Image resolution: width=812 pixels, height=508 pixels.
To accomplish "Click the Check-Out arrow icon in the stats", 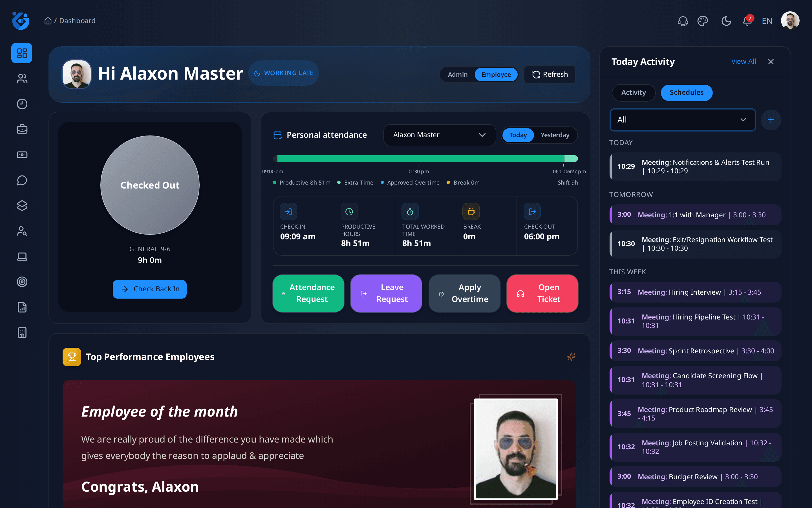I will pos(532,212).
